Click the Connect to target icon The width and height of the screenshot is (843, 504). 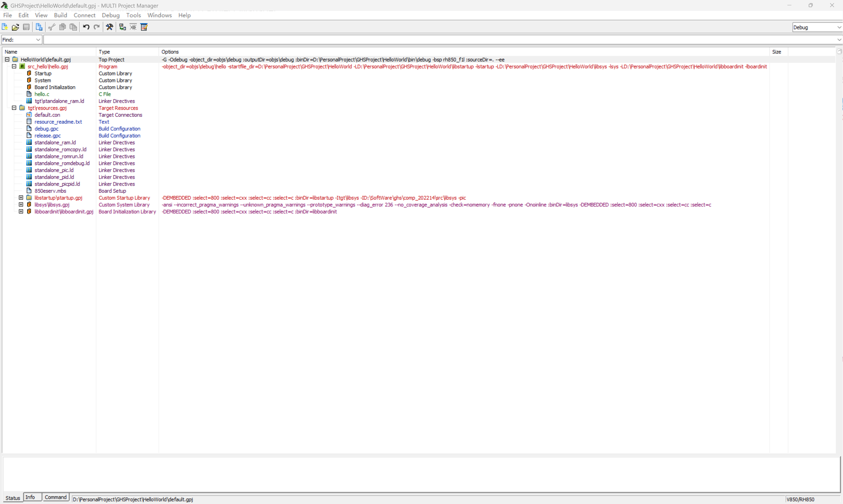[122, 27]
